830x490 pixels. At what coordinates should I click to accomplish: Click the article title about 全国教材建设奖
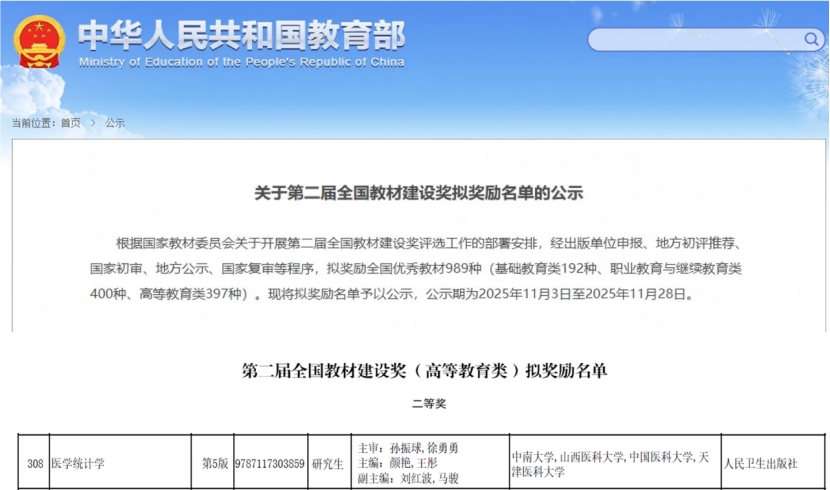click(x=419, y=192)
